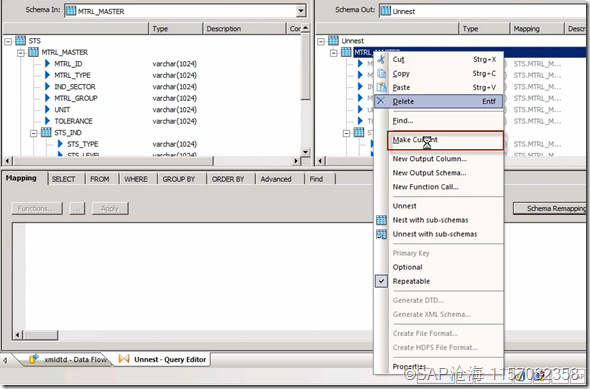Open the ORDER BY tab
This screenshot has width=590, height=389.
(x=228, y=179)
